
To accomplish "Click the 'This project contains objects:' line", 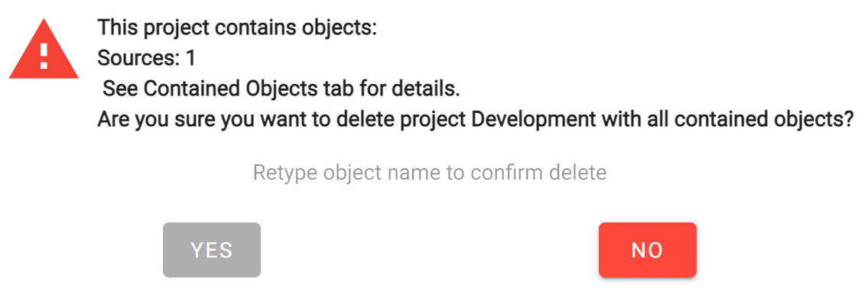I will tap(237, 28).
